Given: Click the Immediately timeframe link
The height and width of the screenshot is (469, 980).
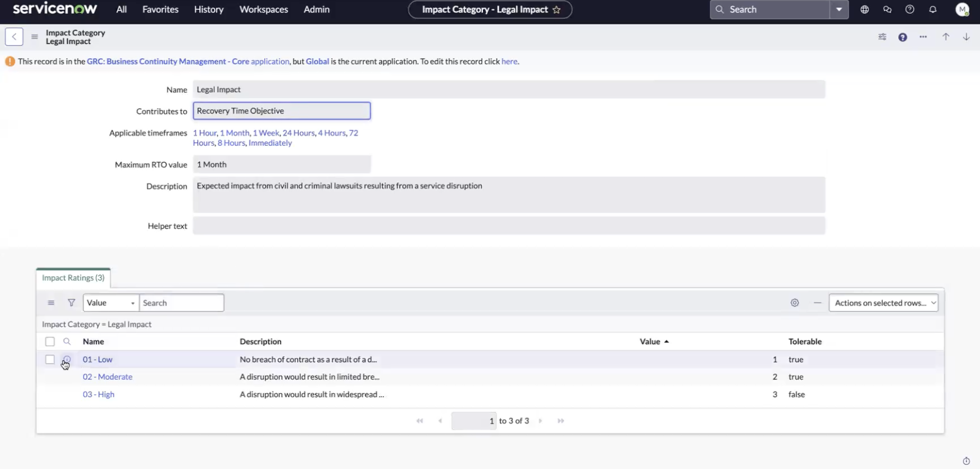Looking at the screenshot, I should [270, 143].
